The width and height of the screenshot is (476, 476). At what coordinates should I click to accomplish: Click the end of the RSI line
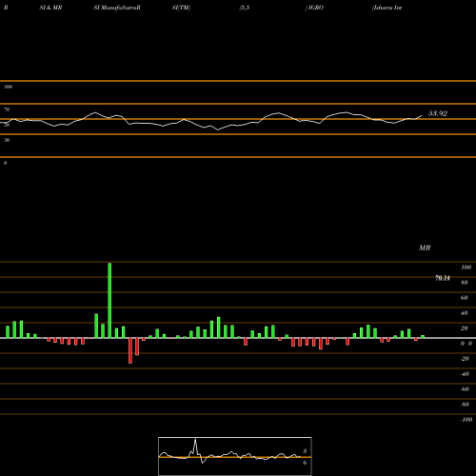tap(422, 115)
